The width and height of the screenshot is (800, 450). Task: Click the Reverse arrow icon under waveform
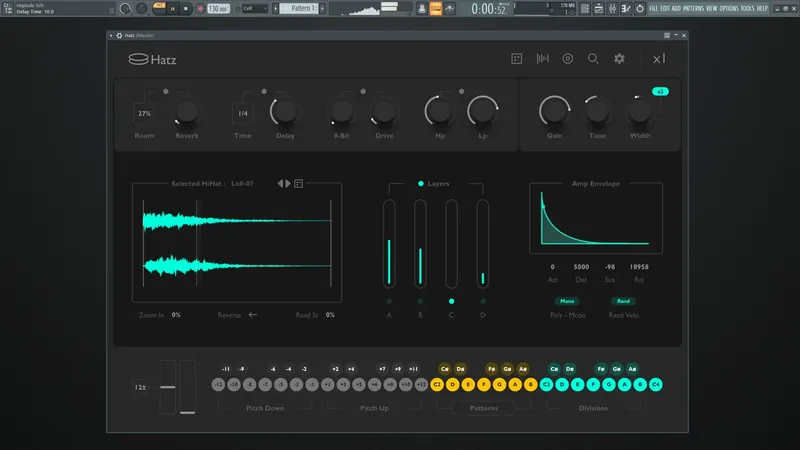pyautogui.click(x=253, y=314)
